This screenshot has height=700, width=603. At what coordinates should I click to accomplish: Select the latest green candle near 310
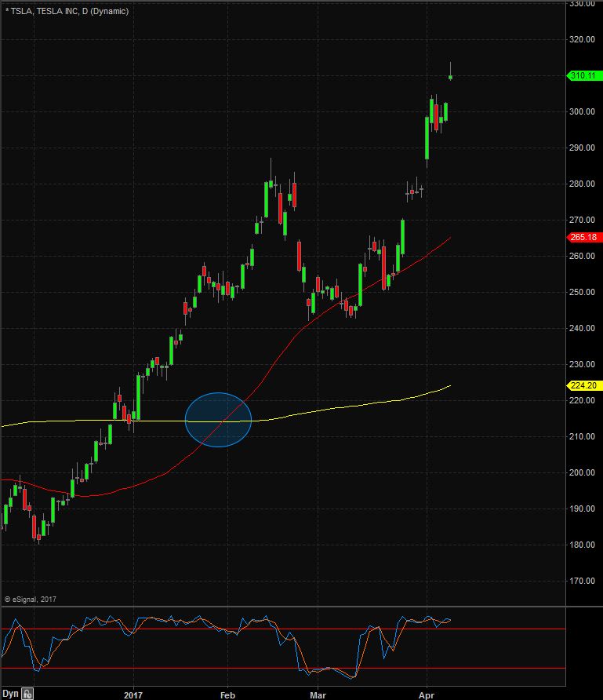[x=450, y=77]
